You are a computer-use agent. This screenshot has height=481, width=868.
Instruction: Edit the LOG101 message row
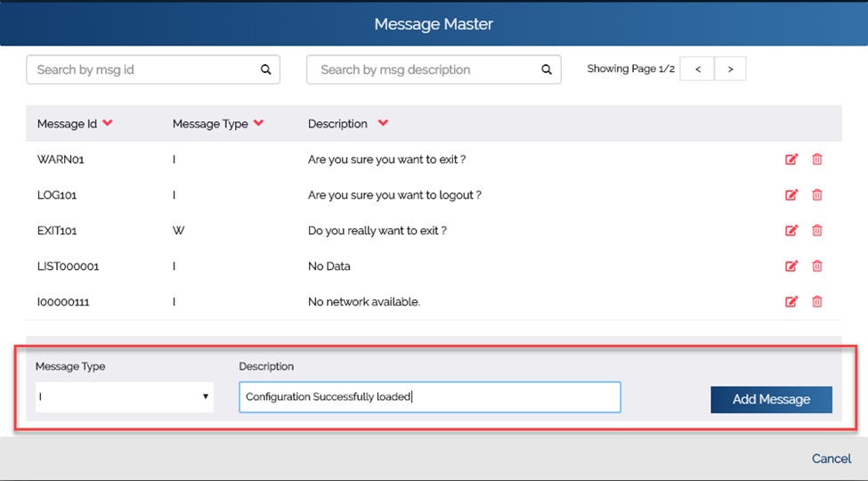point(791,195)
